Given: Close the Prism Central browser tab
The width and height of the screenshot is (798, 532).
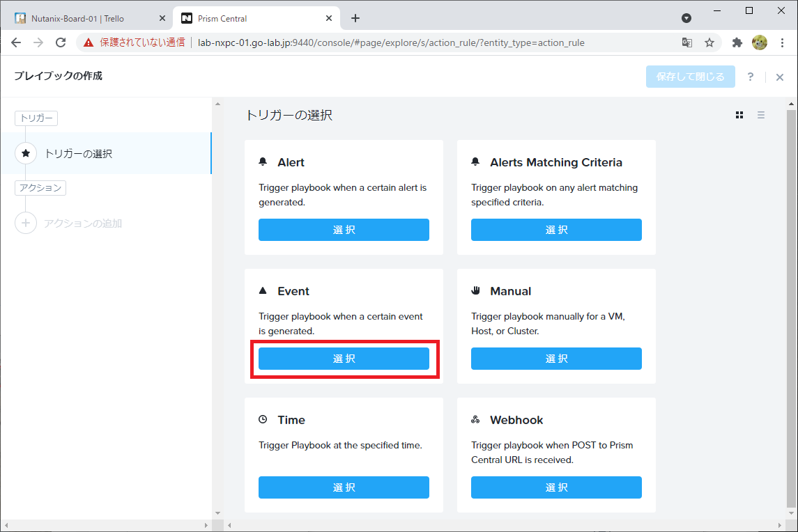Looking at the screenshot, I should coord(329,18).
